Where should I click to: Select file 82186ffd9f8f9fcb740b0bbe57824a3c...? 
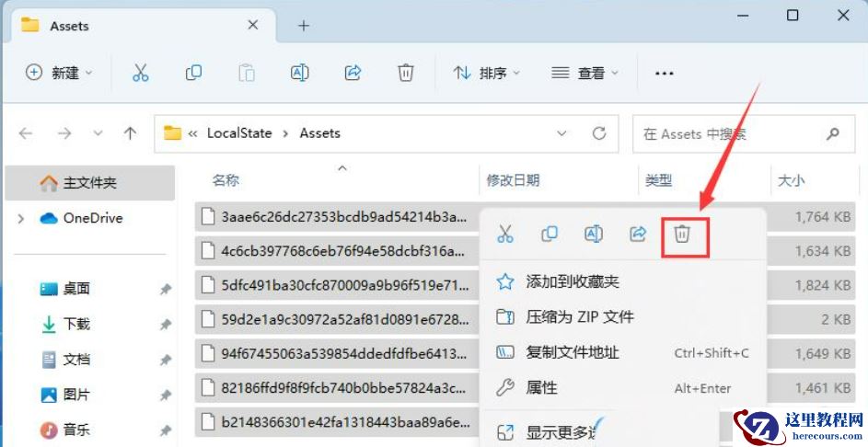tap(337, 388)
